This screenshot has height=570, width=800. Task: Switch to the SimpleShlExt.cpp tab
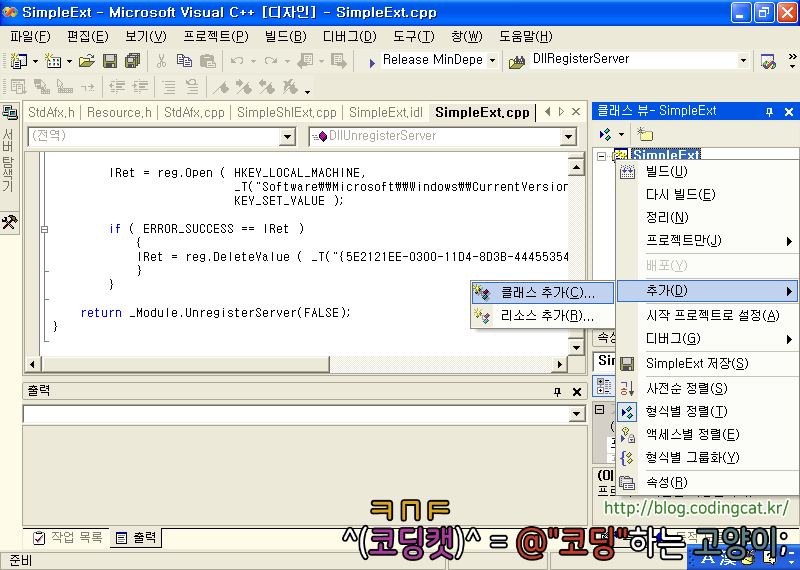[x=287, y=112]
